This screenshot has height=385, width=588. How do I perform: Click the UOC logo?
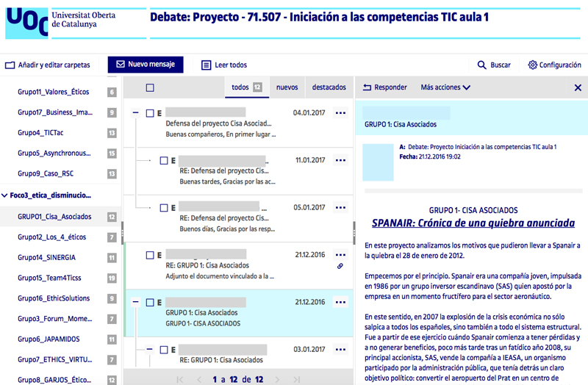pyautogui.click(x=26, y=23)
